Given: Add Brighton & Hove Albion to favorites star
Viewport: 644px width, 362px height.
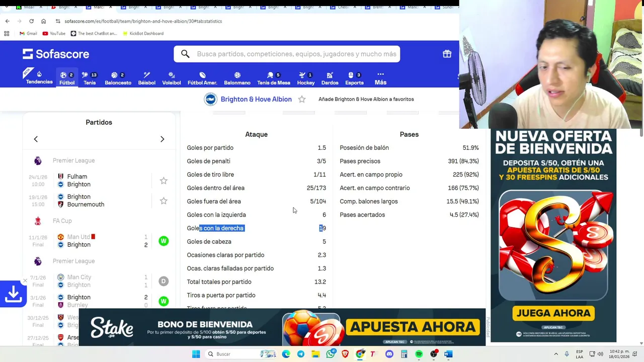Looking at the screenshot, I should click(x=302, y=99).
